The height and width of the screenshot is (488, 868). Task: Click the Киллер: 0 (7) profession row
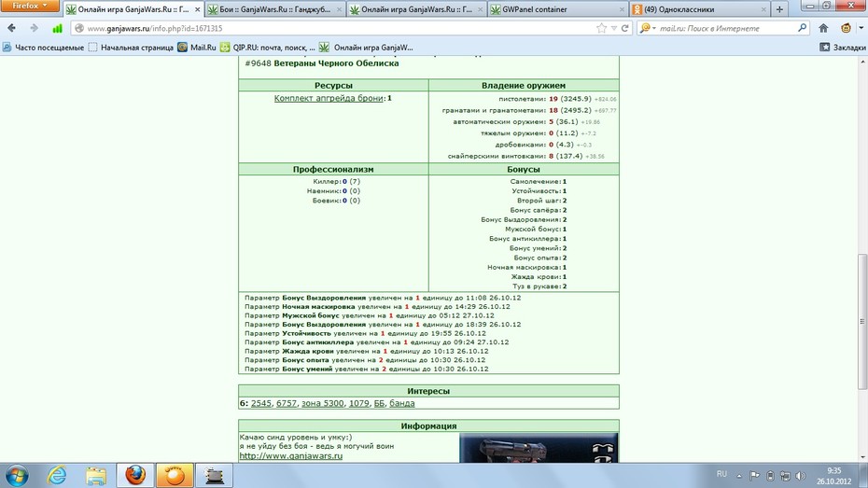tap(337, 181)
